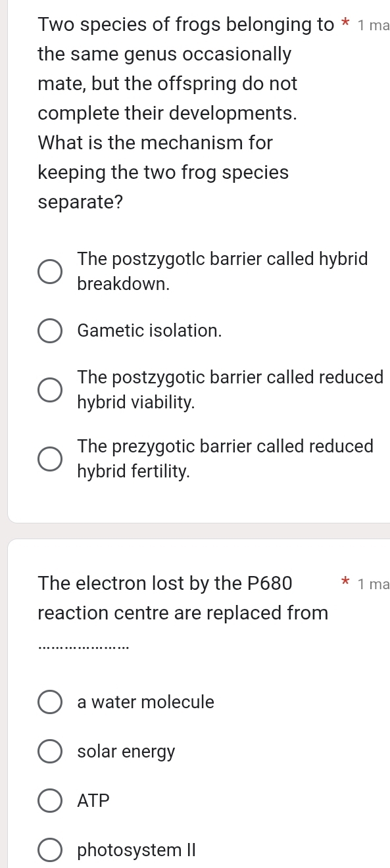390x868 pixels.
Task: Select reduced hybrid fertility option
Action: pos(50,458)
